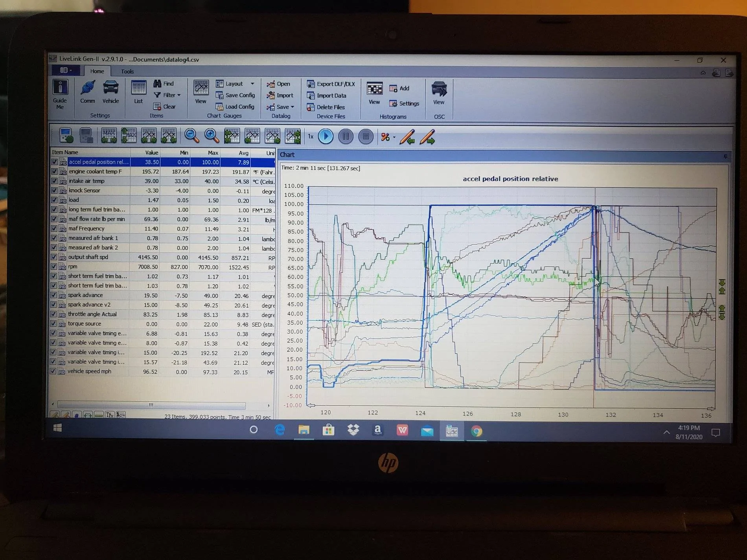This screenshot has height=560, width=747.
Task: Select the output shaft spd row
Action: (163, 257)
